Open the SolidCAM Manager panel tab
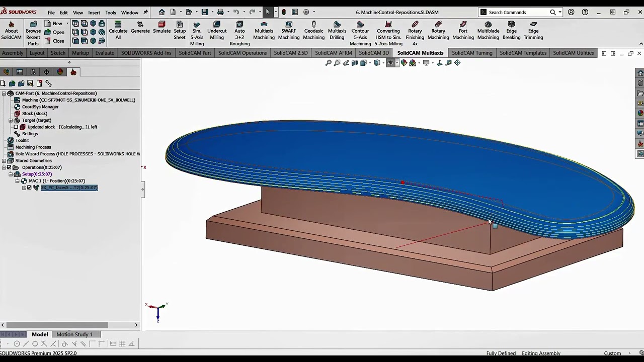The width and height of the screenshot is (644, 362). (x=73, y=72)
